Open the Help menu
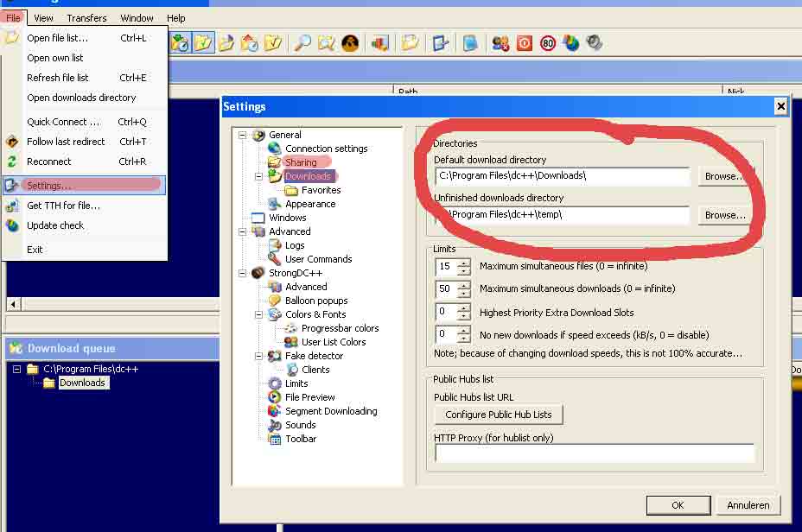 [x=176, y=18]
